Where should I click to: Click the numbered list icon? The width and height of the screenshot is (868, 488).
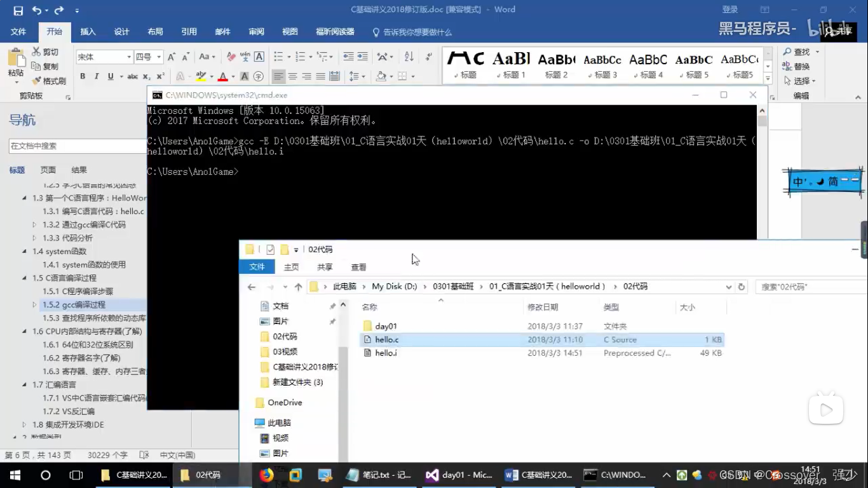coord(301,57)
